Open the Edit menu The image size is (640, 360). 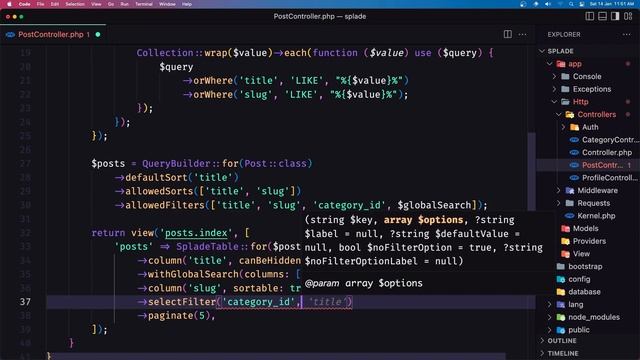pyautogui.click(x=55, y=4)
